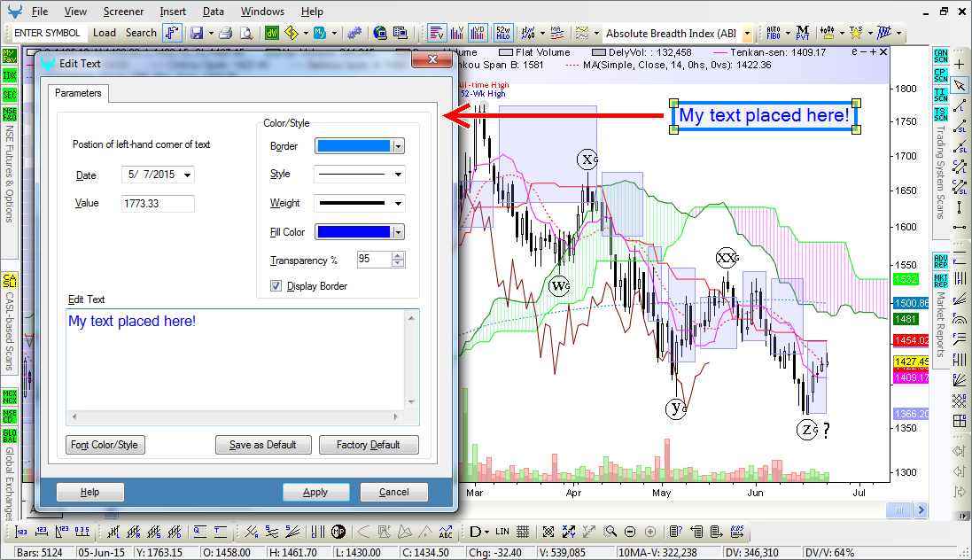972x560 pixels.
Task: Click the Help button in dialog
Action: coord(89,492)
